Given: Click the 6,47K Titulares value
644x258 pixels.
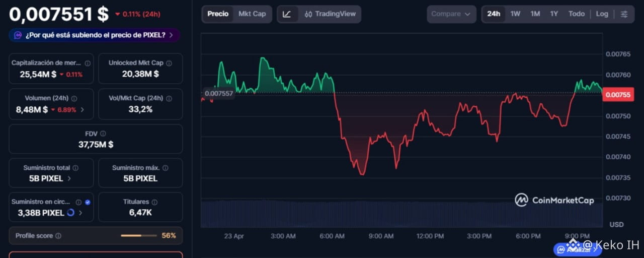Looking at the screenshot, I should click(x=140, y=213).
